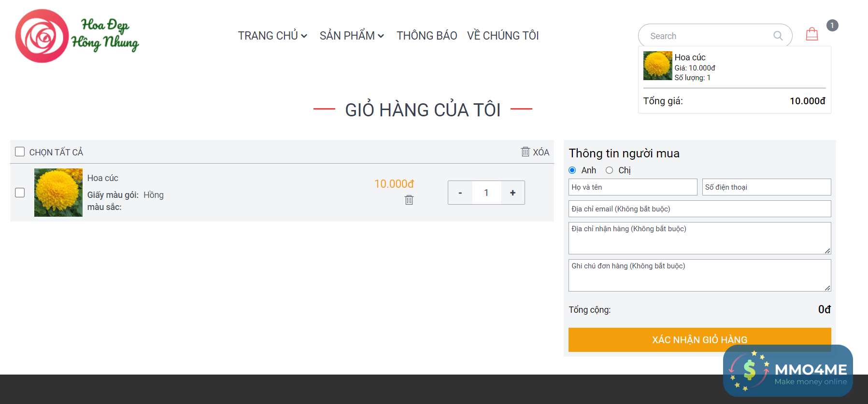Open the THÔNG BÁO menu item
This screenshot has height=404, width=868.
[x=427, y=36]
